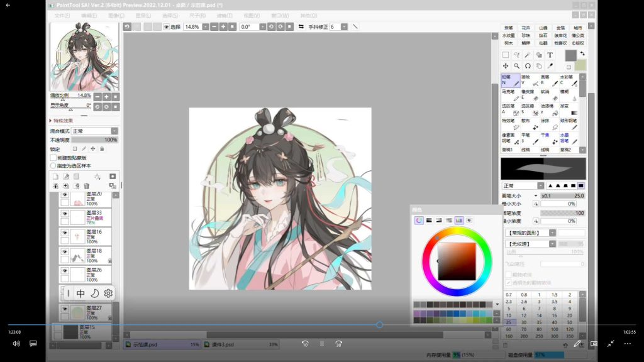Select the 渐变 gradient tool
644x362 pixels.
tap(569, 109)
